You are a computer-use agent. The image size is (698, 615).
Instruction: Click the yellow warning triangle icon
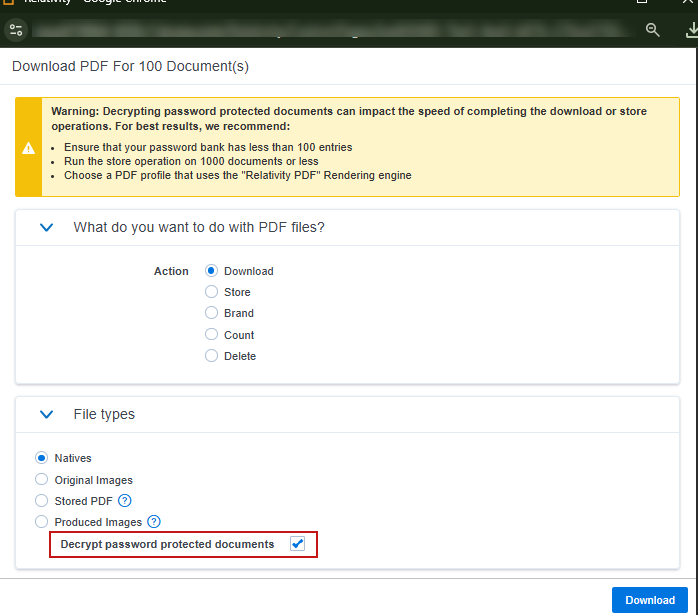[28, 148]
